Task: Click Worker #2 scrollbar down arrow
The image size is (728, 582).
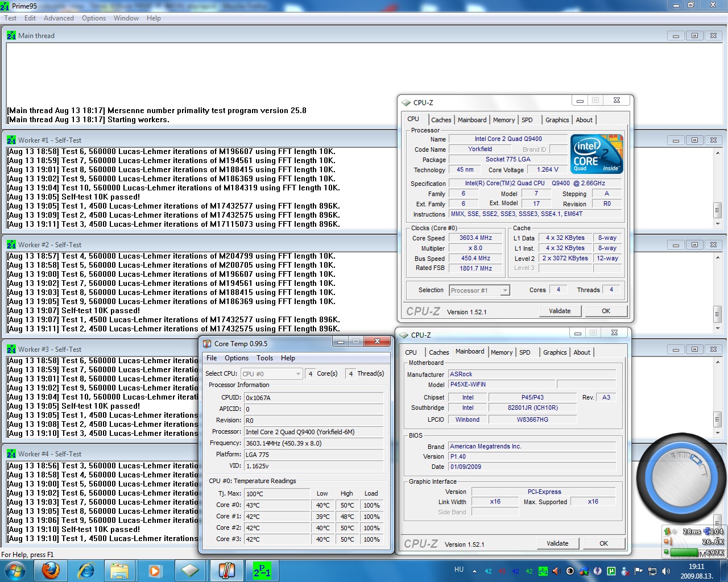Action: coord(718,328)
